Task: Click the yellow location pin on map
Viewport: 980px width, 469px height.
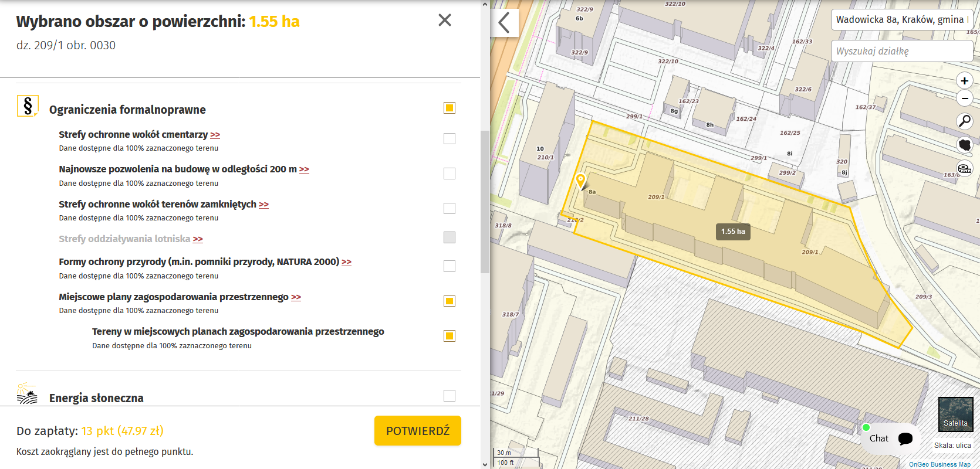Action: click(580, 181)
